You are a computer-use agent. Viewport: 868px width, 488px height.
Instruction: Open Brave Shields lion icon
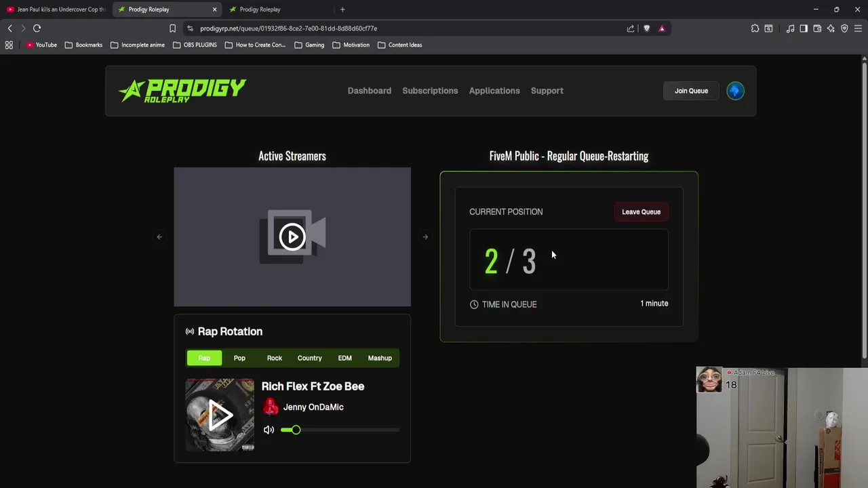tap(646, 28)
